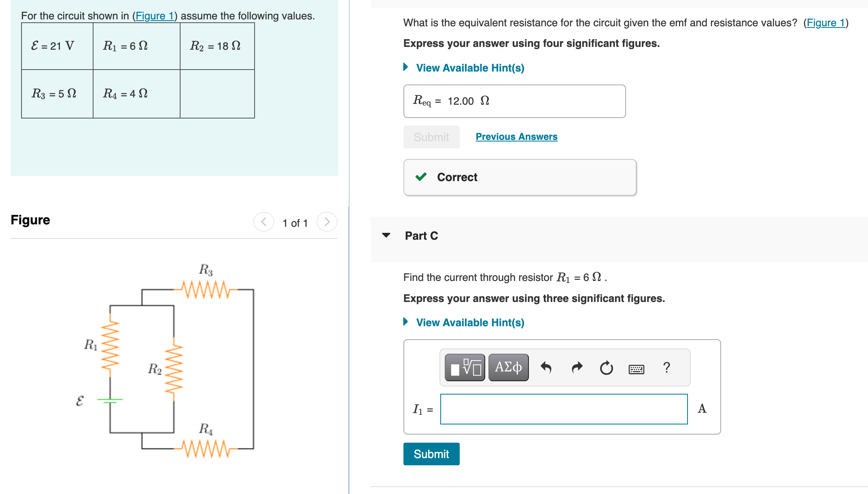Open Previous Answers for the Req question
The width and height of the screenshot is (868, 494).
(516, 136)
